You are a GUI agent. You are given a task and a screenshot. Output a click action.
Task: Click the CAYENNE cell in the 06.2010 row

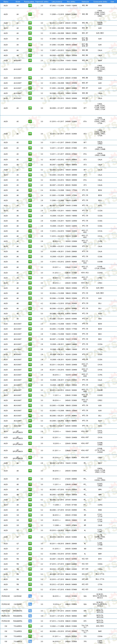[18, 596]
